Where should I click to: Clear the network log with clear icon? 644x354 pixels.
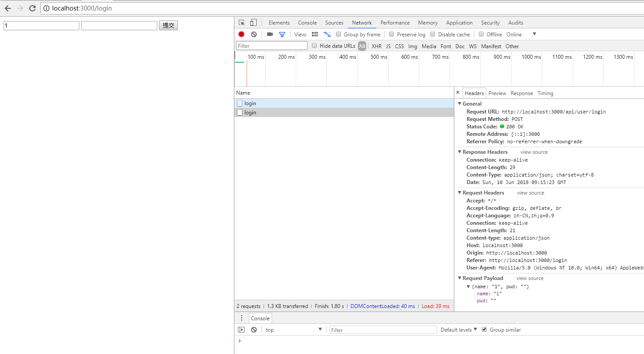(x=254, y=34)
